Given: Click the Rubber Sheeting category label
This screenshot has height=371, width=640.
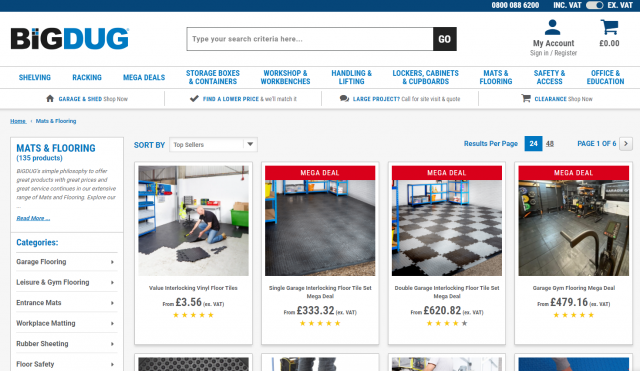Looking at the screenshot, I should pos(42,343).
